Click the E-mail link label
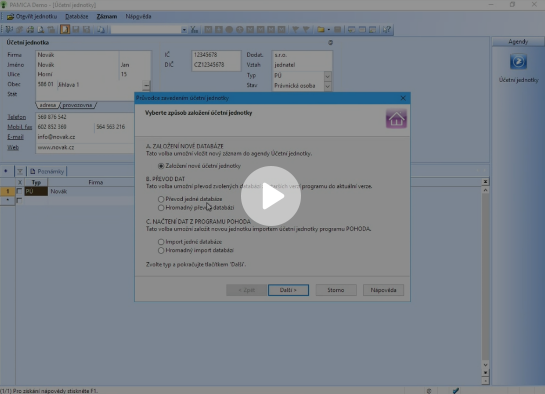This screenshot has height=394, width=545. [x=15, y=137]
